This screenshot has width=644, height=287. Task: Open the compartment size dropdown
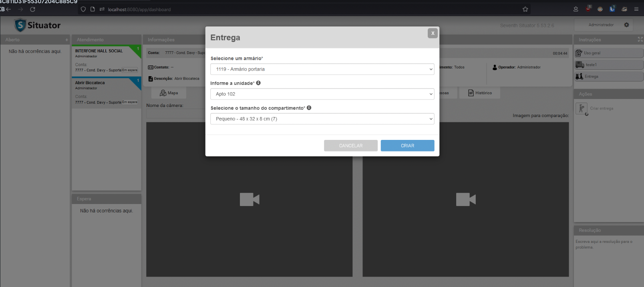322,119
